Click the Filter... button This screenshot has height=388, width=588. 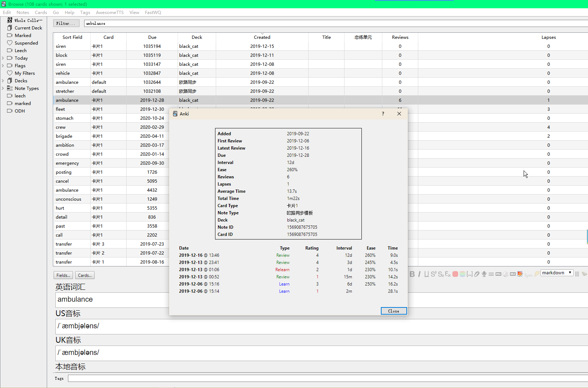click(66, 23)
